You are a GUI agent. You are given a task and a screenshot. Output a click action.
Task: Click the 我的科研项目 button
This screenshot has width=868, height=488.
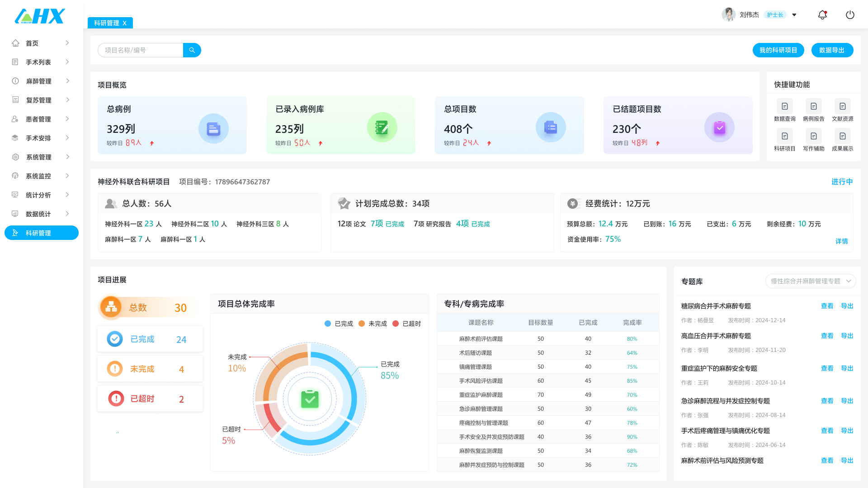[778, 50]
